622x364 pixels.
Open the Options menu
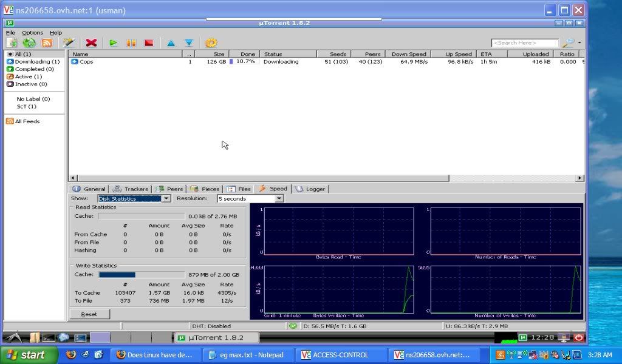[x=33, y=33]
